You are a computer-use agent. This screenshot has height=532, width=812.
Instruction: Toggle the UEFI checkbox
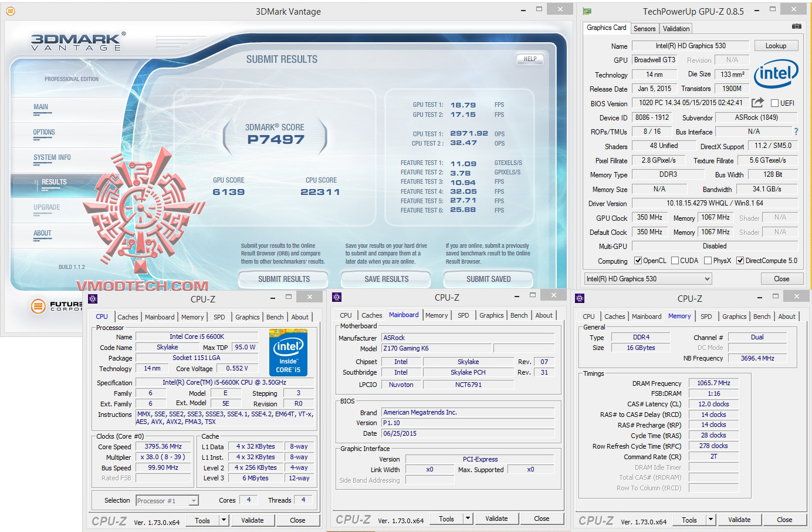[774, 103]
